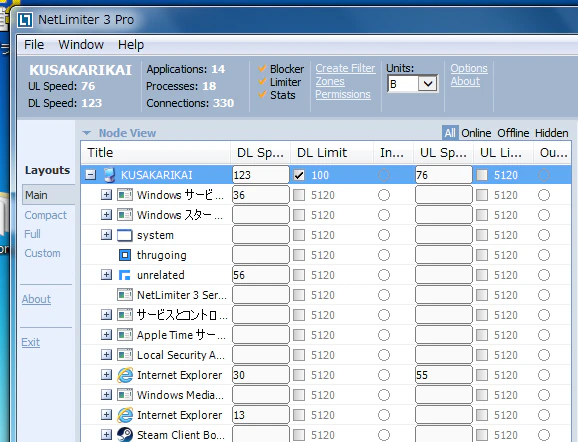
Task: Enable UL Limit checkbox for KUSAKARIKAI
Action: point(482,175)
